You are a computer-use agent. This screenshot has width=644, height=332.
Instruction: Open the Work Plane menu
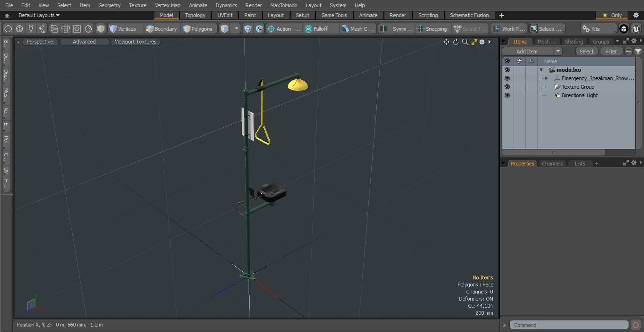[x=508, y=29]
